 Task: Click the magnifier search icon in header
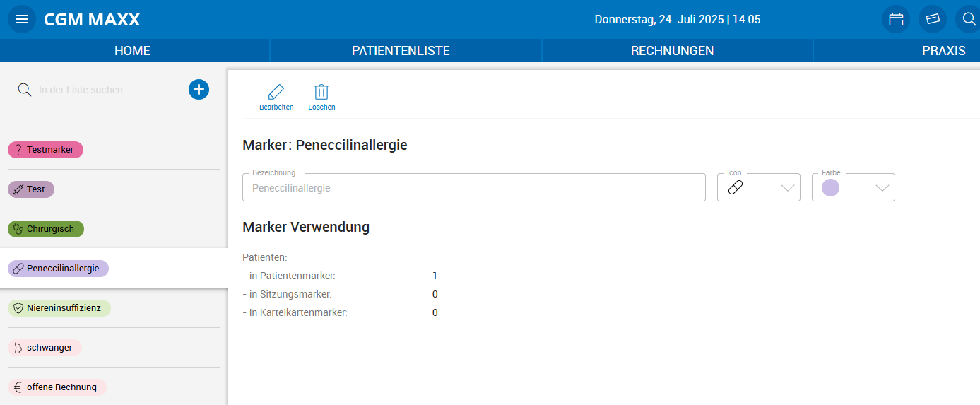tap(969, 19)
